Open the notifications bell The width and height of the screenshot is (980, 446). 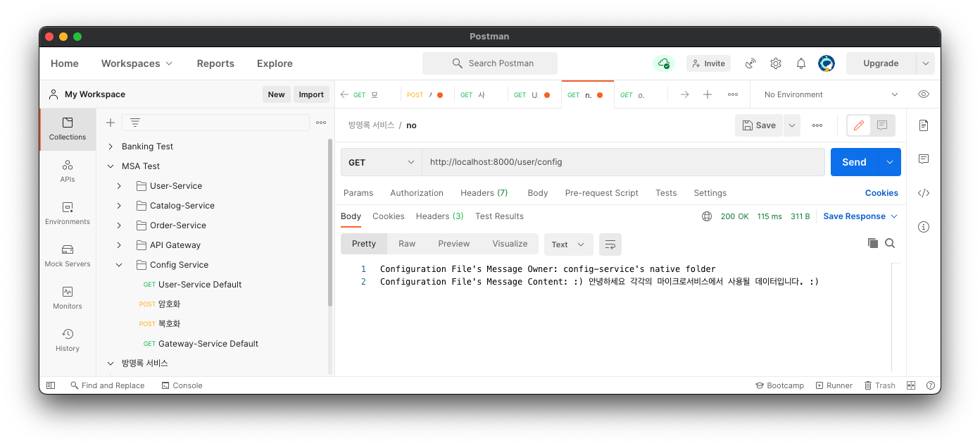tap(801, 63)
